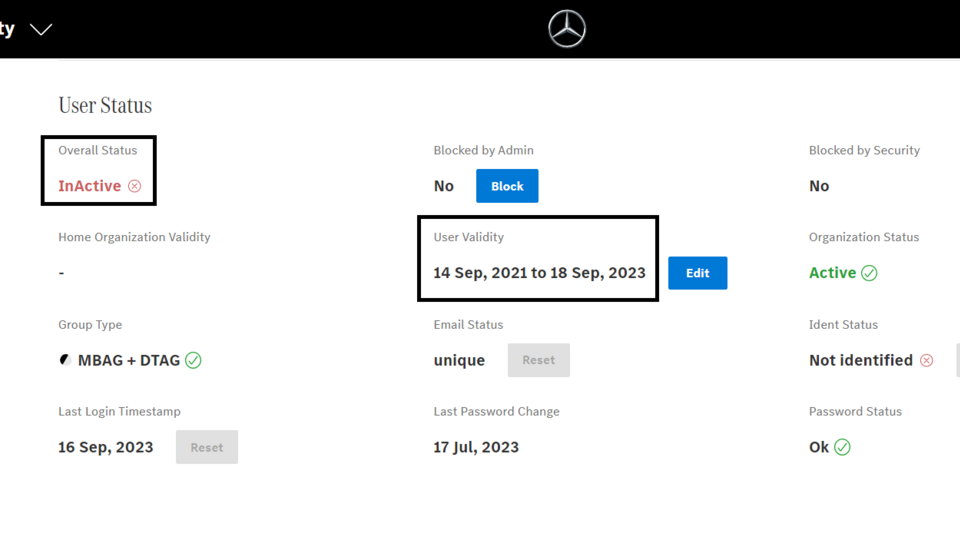Viewport: 960px width, 540px height.
Task: Select the User Validity date range text
Action: click(539, 273)
